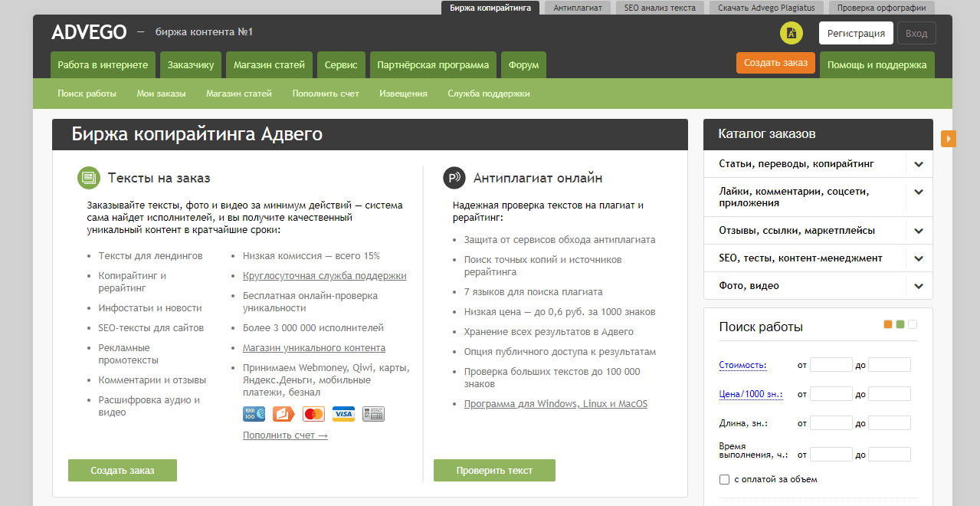Click '7 языков для поиска плагиата' text

pos(533,292)
